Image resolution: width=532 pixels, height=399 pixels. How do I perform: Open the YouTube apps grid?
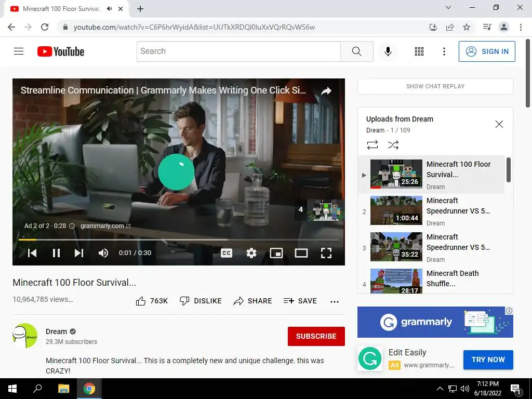click(419, 51)
